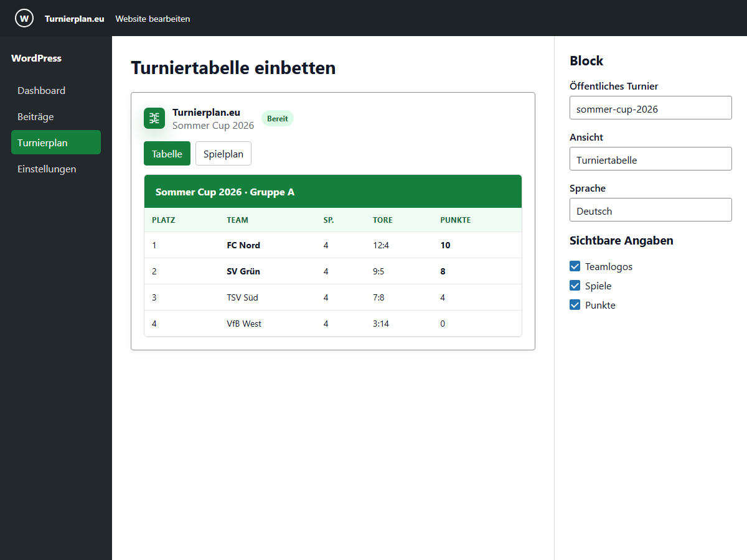Click the Bereit status badge

pyautogui.click(x=278, y=118)
